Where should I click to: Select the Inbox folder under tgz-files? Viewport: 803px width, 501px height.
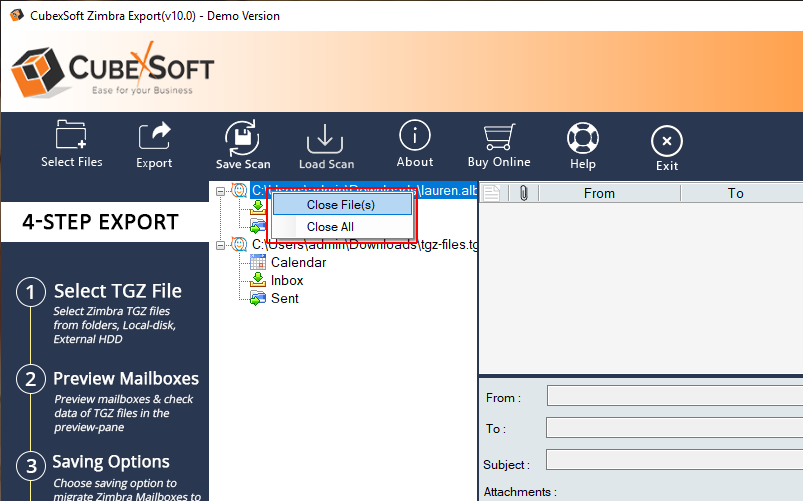[x=287, y=280]
